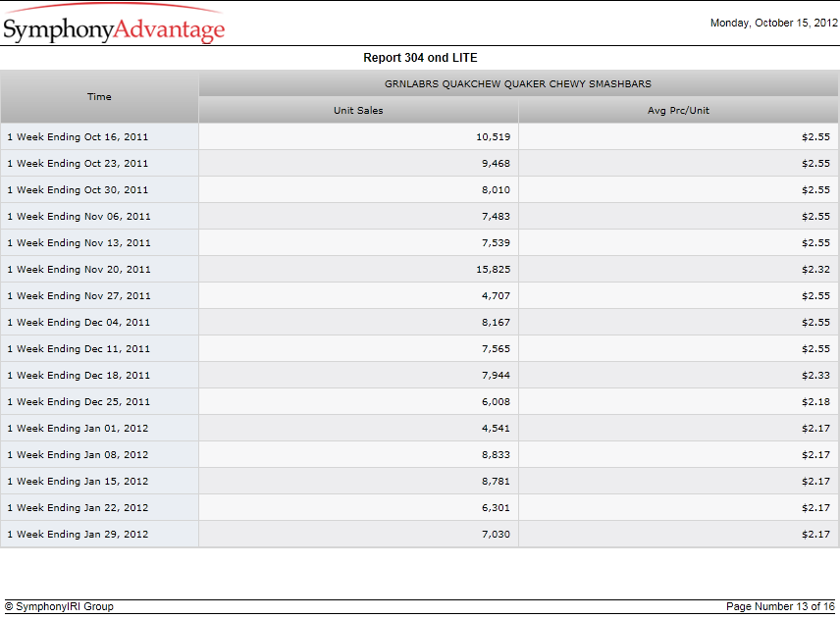
Task: Click the unit sales value 4,707
Action: tap(497, 296)
